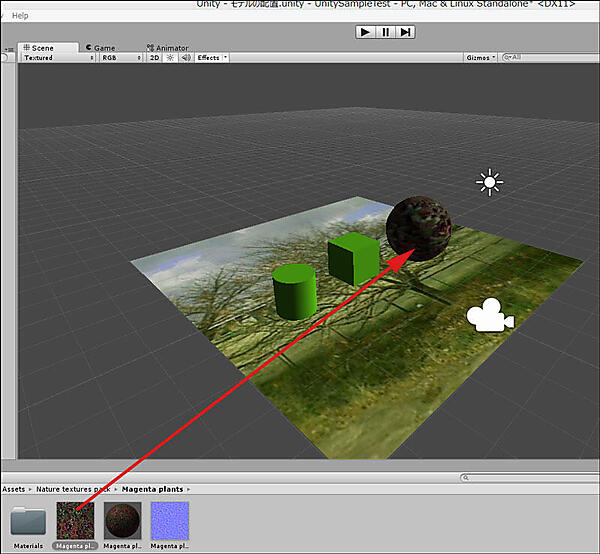
Task: Open the Help menu
Action: point(20,16)
